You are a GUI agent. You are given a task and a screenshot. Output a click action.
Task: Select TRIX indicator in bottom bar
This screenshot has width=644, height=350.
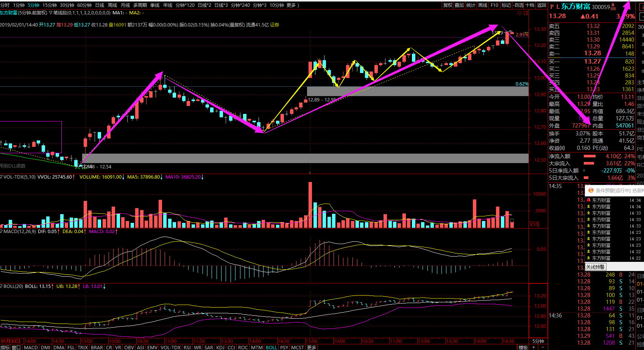pos(83,347)
